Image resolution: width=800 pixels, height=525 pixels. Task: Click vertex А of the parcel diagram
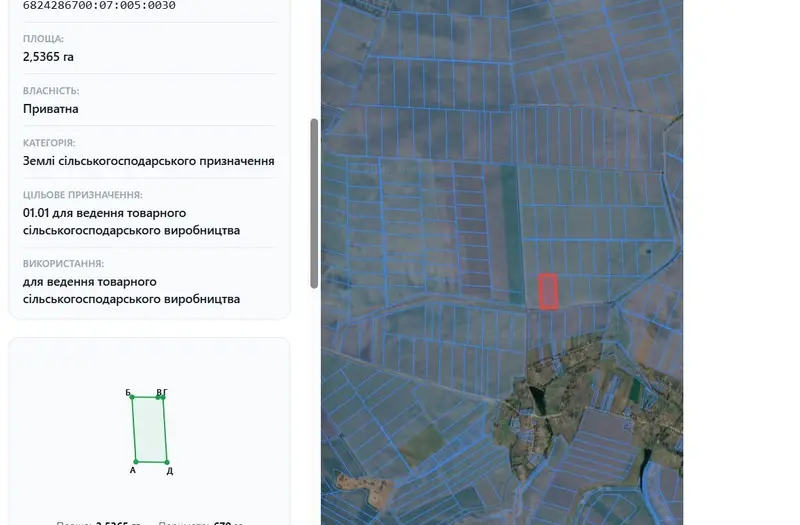(x=136, y=462)
